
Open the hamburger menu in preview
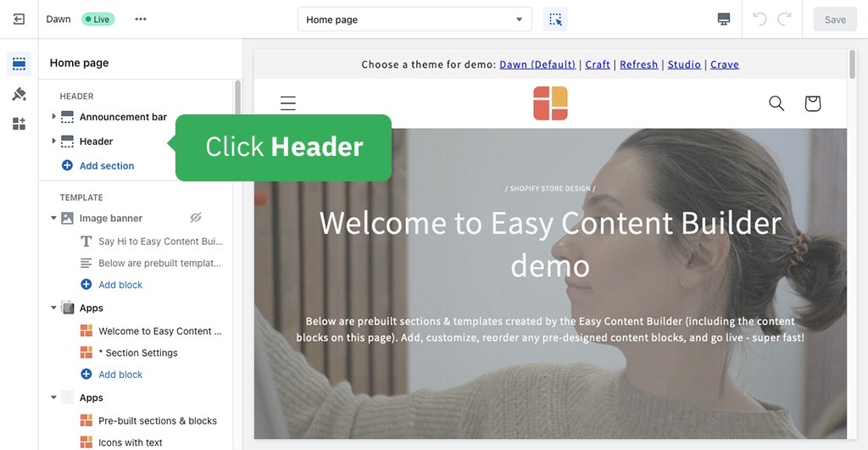click(x=288, y=103)
